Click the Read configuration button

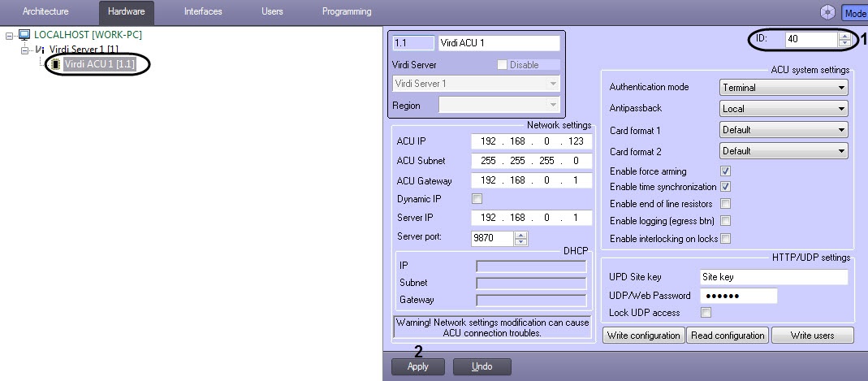(x=728, y=336)
